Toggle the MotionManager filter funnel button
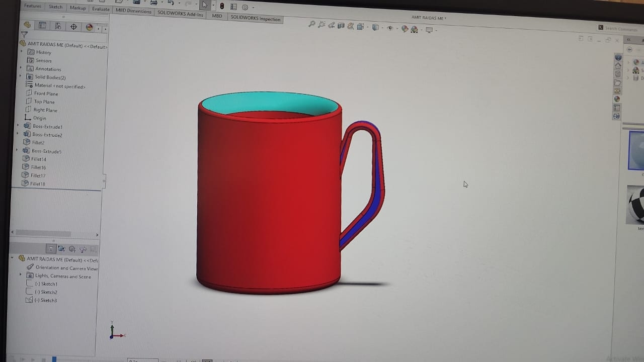Viewport: 644px width, 362px height. pyautogui.click(x=51, y=249)
